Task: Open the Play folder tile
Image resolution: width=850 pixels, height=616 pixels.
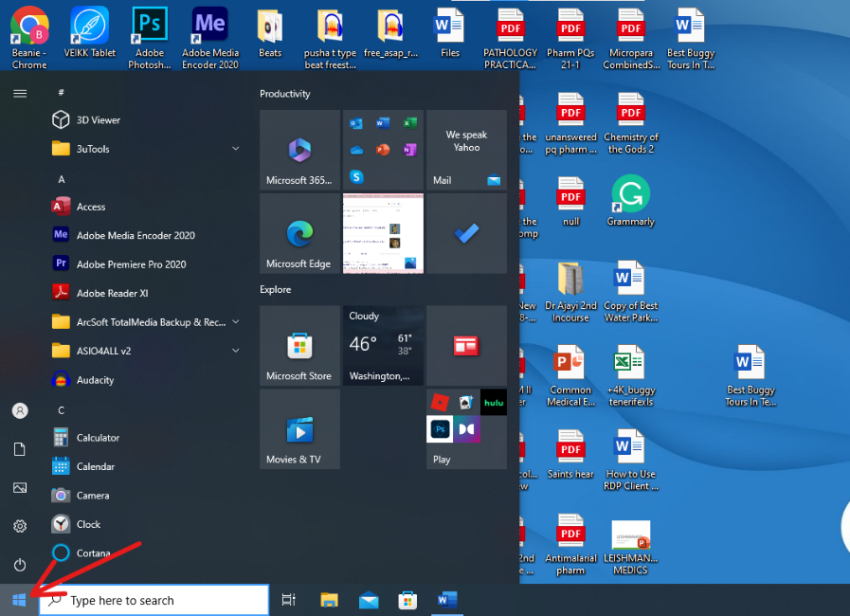Action: [x=467, y=429]
